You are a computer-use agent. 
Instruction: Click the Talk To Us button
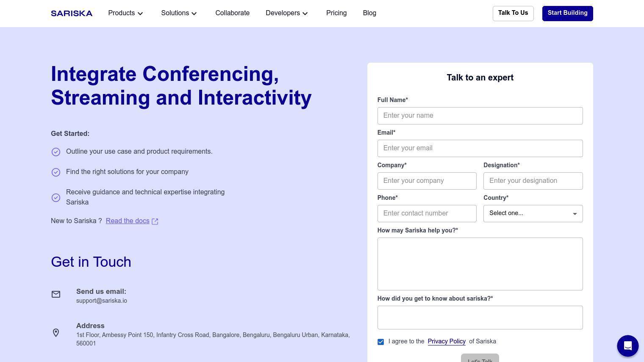[513, 13]
